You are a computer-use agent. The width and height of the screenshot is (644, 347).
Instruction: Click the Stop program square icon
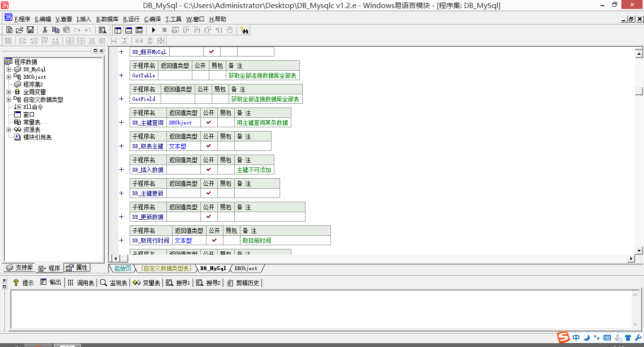click(164, 30)
